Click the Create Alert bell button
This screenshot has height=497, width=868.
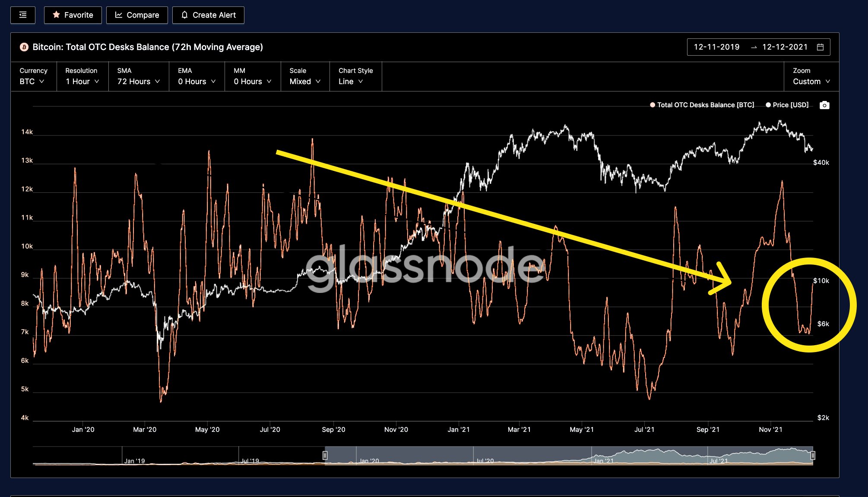pos(208,15)
